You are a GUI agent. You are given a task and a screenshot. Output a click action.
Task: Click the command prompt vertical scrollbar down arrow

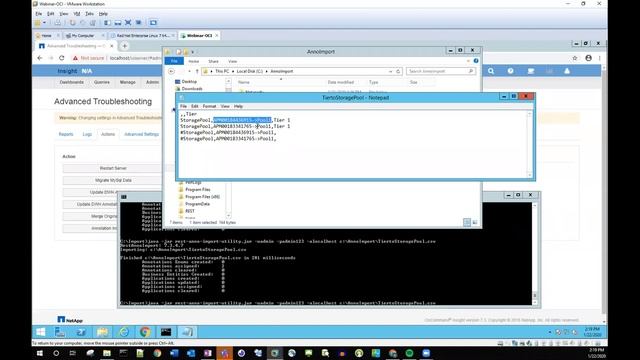coord(535,302)
